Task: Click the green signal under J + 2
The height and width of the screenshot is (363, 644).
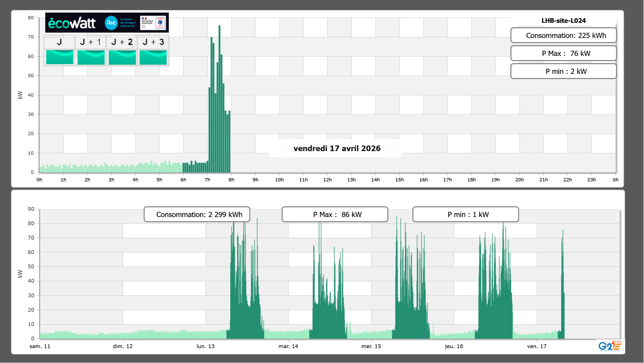Action: pyautogui.click(x=122, y=57)
